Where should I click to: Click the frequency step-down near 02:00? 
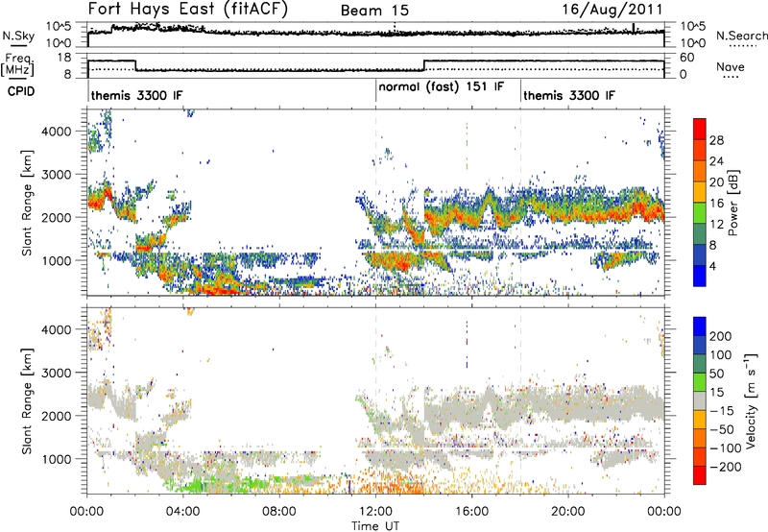[135, 65]
